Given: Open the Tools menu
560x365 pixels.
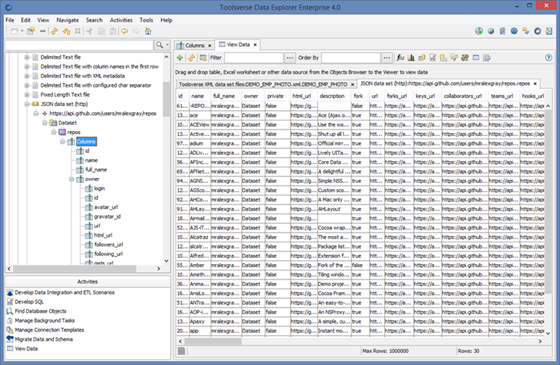Looking at the screenshot, I should coord(146,20).
